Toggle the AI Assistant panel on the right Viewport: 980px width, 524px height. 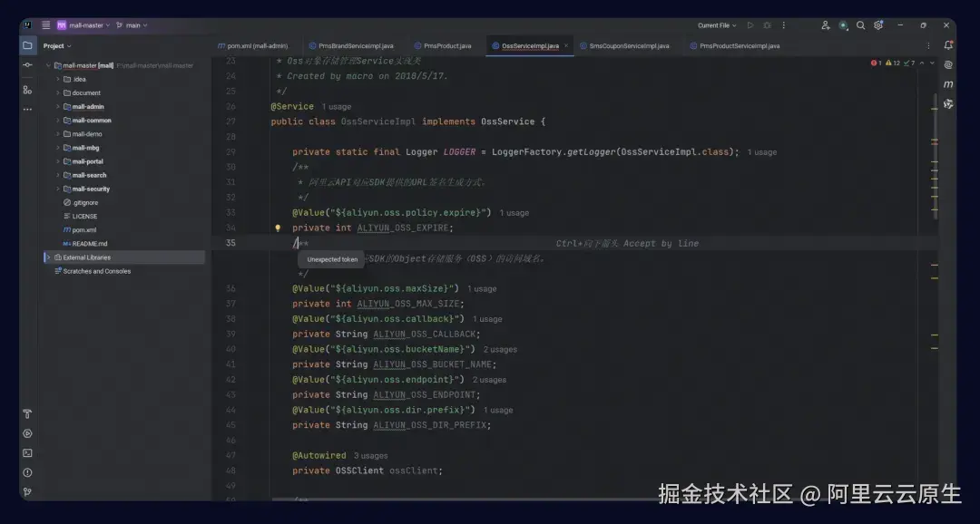(x=948, y=103)
